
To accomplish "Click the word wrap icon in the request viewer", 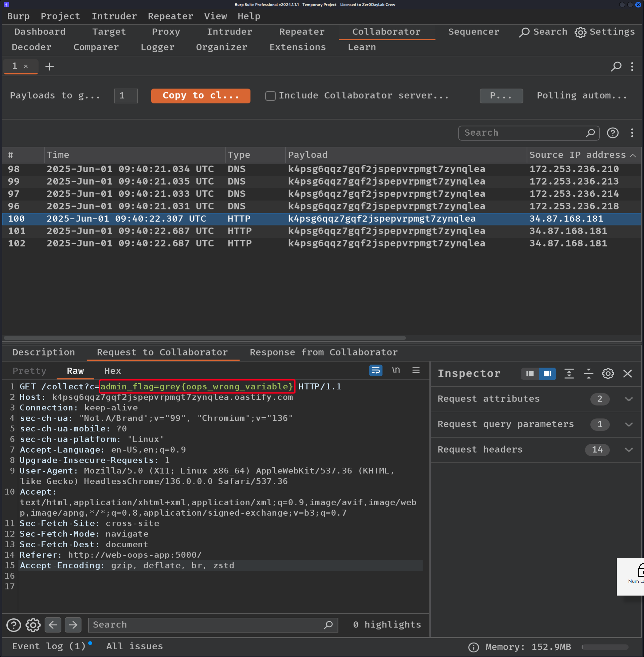I will click(375, 371).
